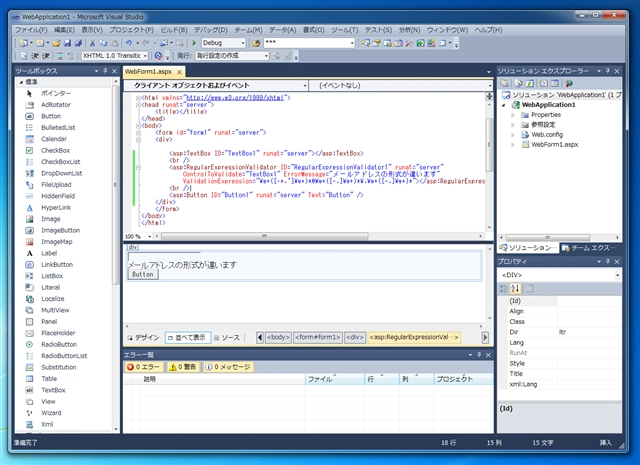Toggle the 0 messages filter button

tap(228, 367)
